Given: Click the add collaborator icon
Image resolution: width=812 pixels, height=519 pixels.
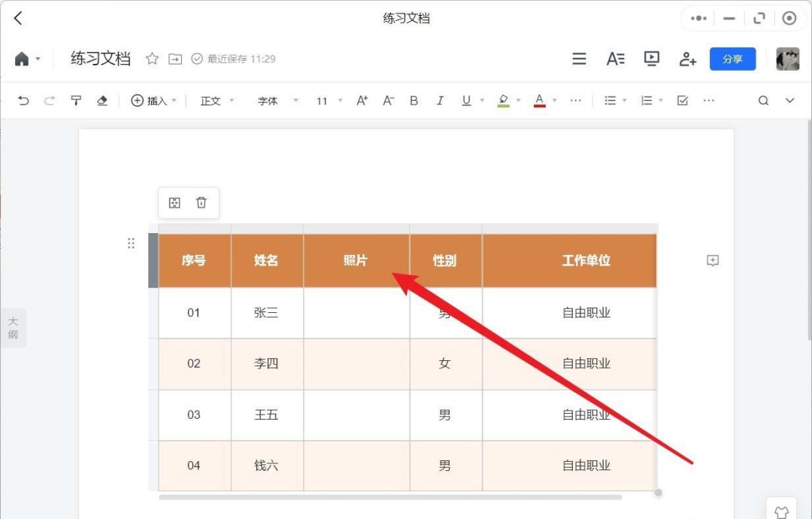Looking at the screenshot, I should click(x=687, y=58).
